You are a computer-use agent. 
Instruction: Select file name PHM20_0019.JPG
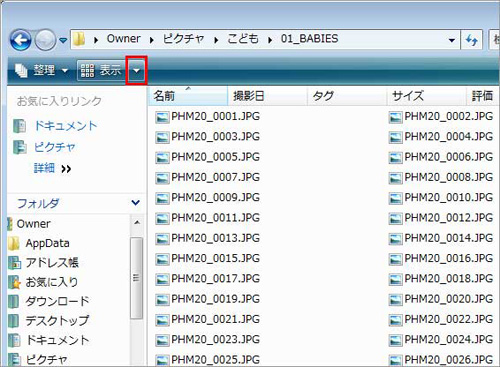(x=215, y=299)
